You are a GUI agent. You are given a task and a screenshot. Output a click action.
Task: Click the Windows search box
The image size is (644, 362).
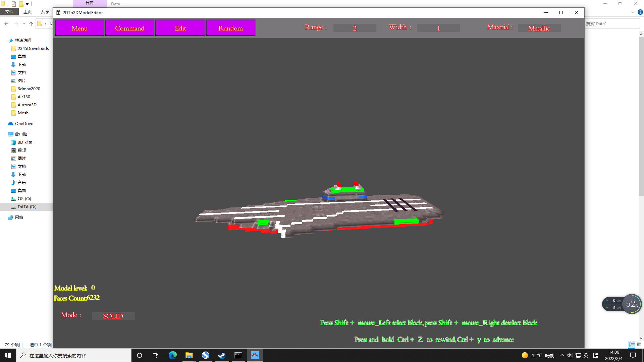[x=74, y=355]
